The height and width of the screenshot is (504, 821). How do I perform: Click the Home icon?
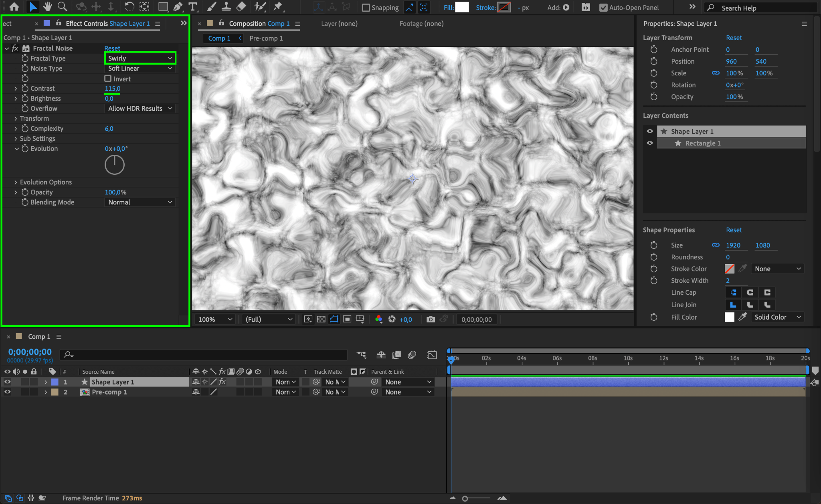(x=14, y=6)
